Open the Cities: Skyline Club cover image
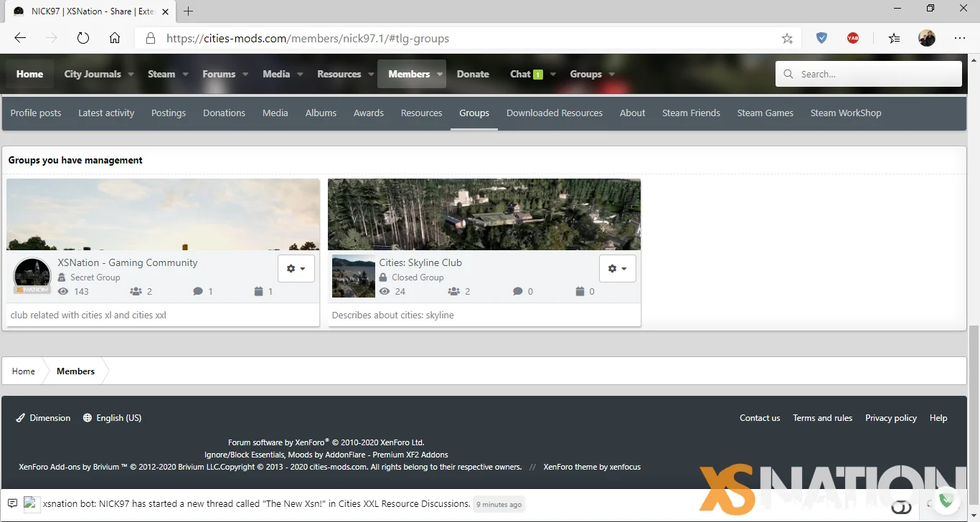 (484, 214)
